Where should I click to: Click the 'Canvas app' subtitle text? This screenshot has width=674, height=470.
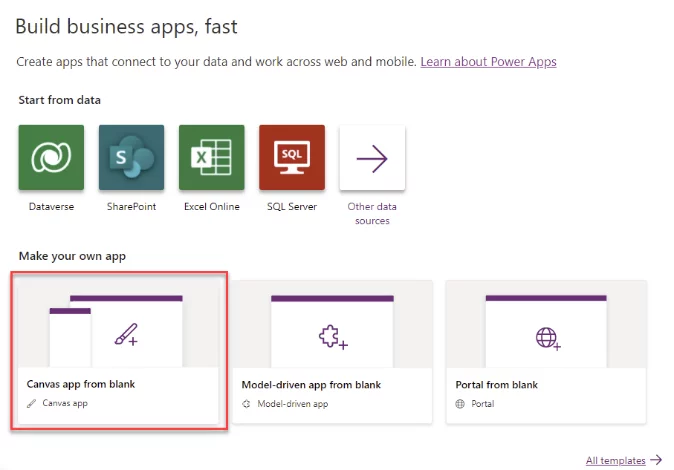(x=65, y=403)
